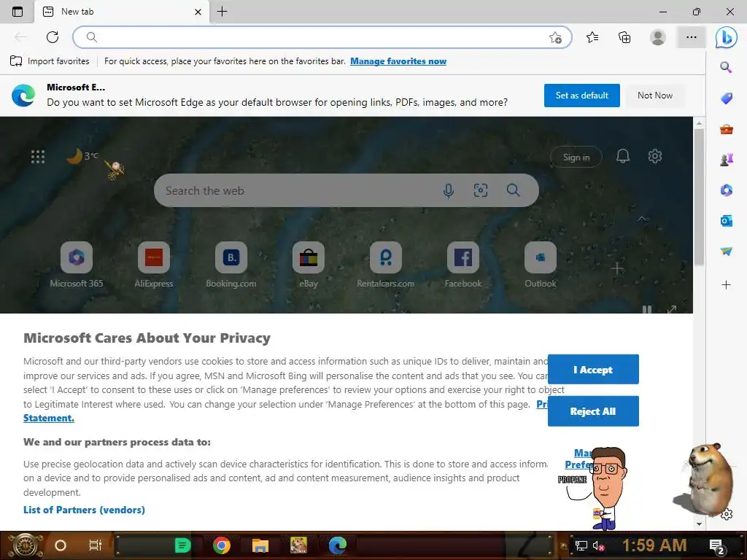Open sidebar Microsoft 365 icon
The image size is (747, 560).
[726, 190]
